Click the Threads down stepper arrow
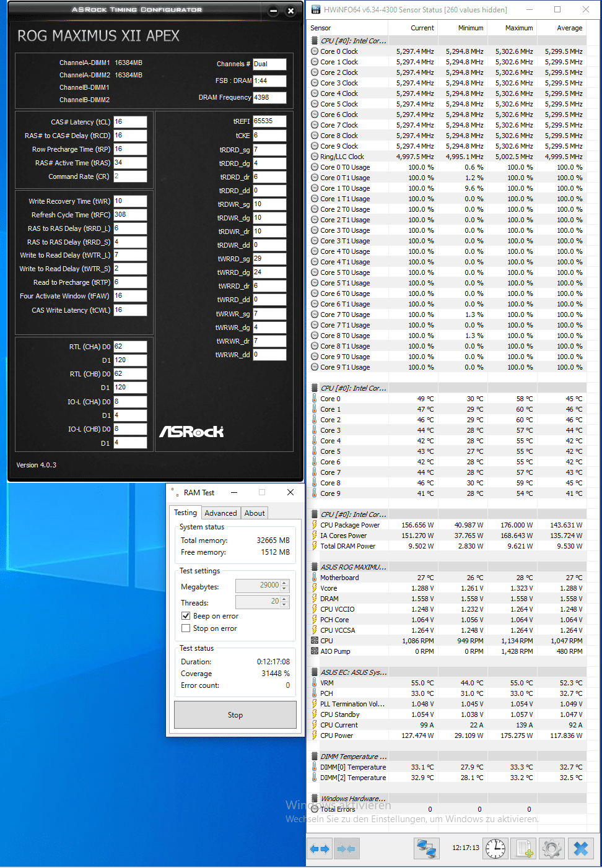602x868 pixels. tap(284, 605)
